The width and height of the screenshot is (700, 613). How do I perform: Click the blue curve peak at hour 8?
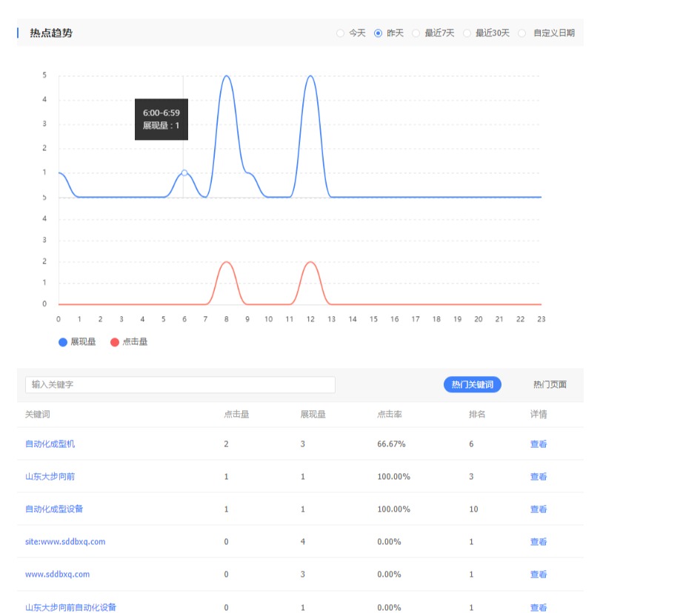pyautogui.click(x=227, y=76)
